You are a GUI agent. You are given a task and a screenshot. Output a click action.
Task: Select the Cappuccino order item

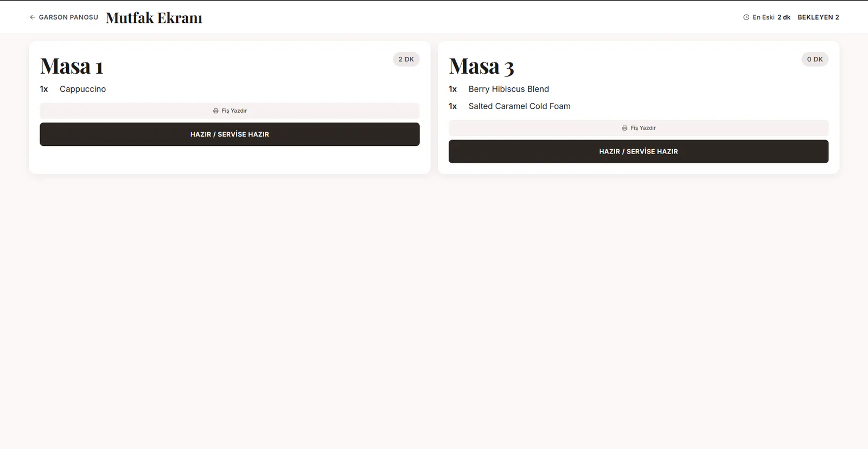tap(82, 89)
